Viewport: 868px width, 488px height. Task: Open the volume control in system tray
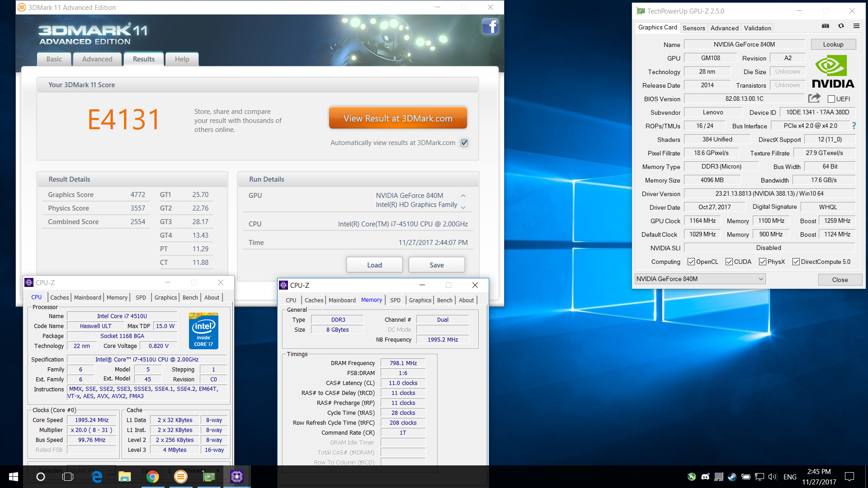[x=772, y=477]
